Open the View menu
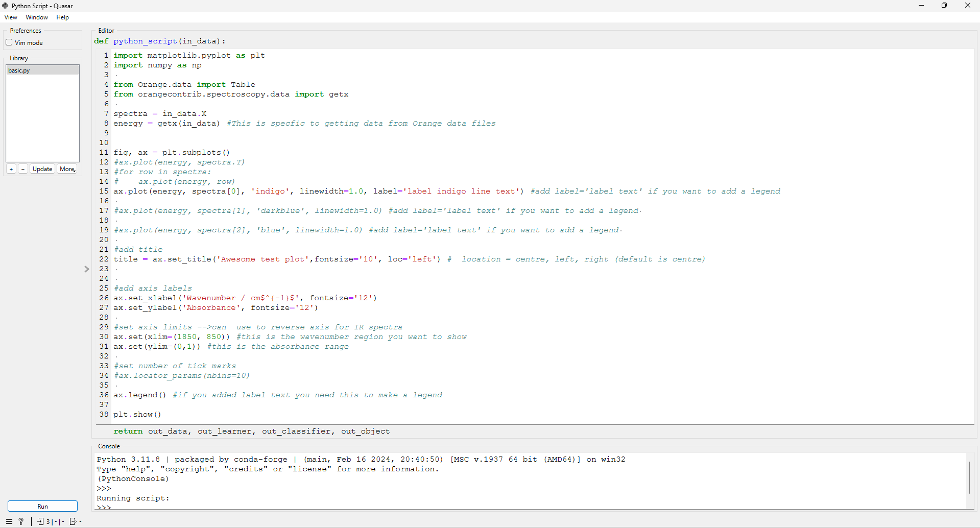 [11, 17]
